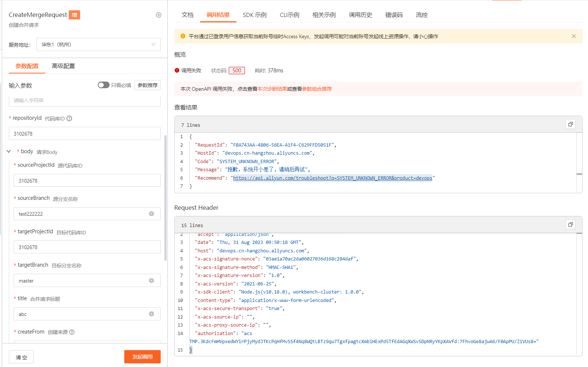Click the sourceProjectId input field
The image size is (588, 367).
(87, 181)
